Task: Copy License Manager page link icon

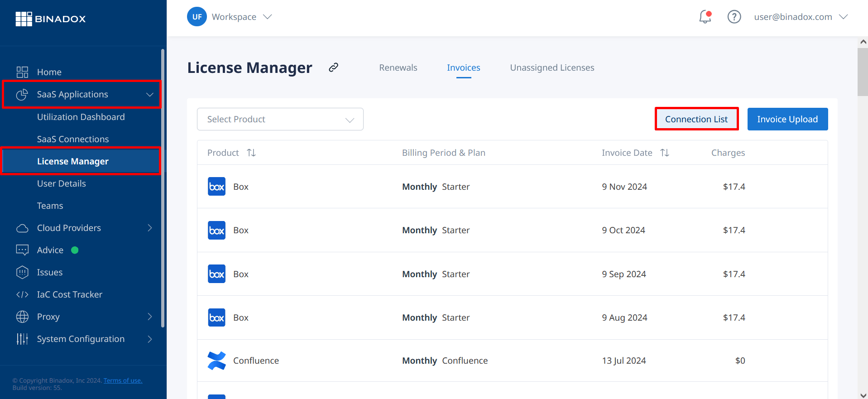Action: pyautogui.click(x=334, y=67)
